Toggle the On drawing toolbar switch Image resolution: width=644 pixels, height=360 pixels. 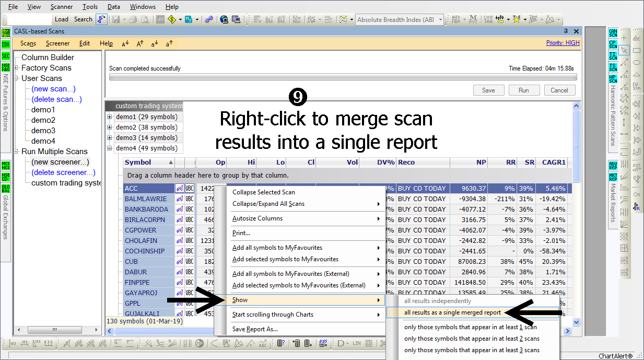(x=637, y=194)
